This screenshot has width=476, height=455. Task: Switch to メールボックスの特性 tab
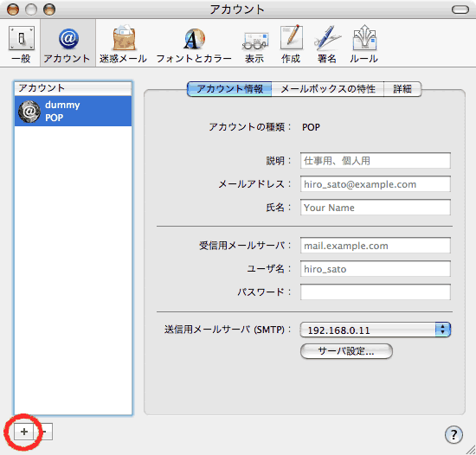(x=327, y=89)
